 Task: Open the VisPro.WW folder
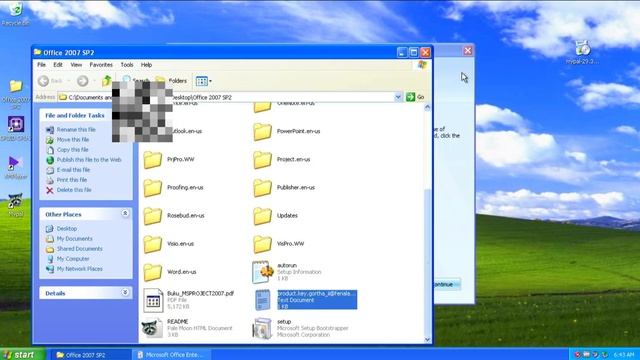coord(278,244)
